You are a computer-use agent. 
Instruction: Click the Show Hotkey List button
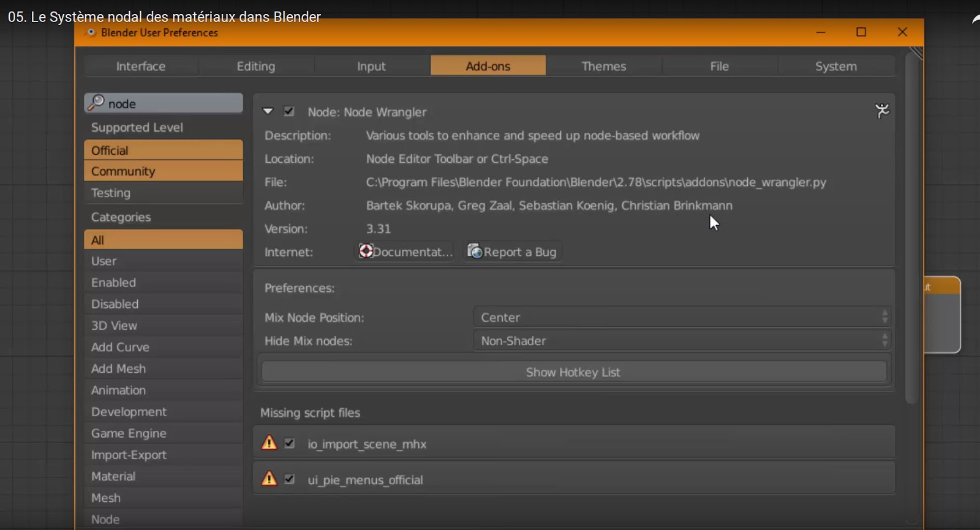coord(574,372)
